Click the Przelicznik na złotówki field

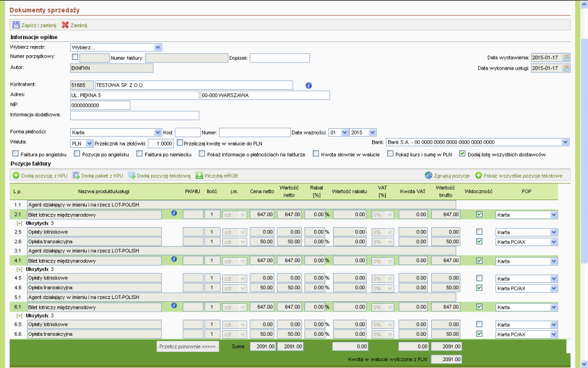[x=161, y=143]
